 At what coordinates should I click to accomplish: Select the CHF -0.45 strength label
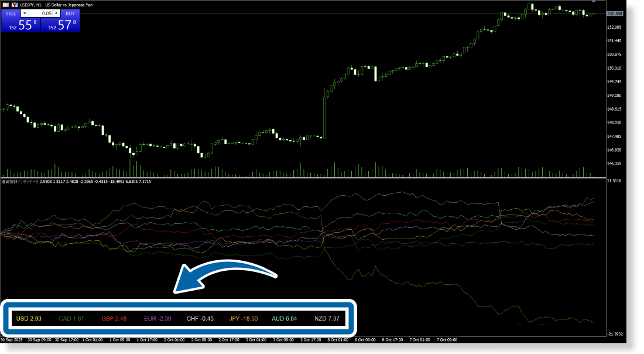pos(200,319)
